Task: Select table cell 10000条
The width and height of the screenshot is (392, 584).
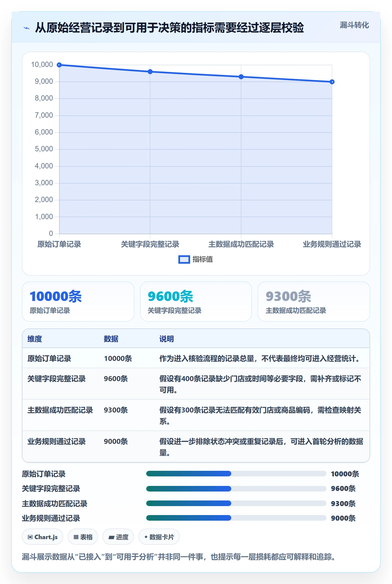Action: tap(118, 358)
